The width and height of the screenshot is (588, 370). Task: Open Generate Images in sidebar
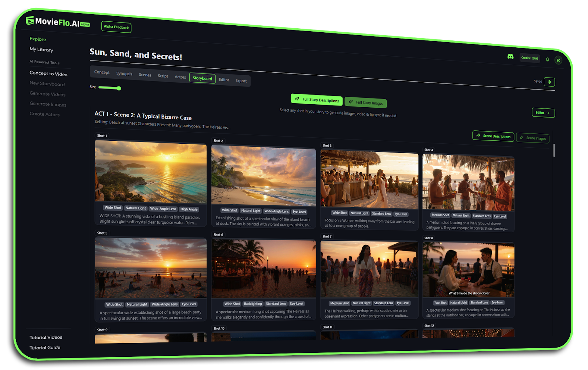pos(48,104)
